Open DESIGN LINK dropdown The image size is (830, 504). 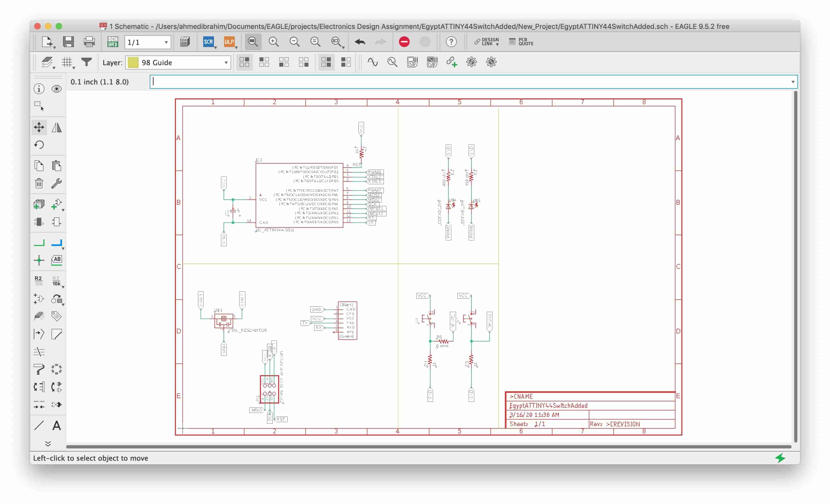(x=487, y=42)
